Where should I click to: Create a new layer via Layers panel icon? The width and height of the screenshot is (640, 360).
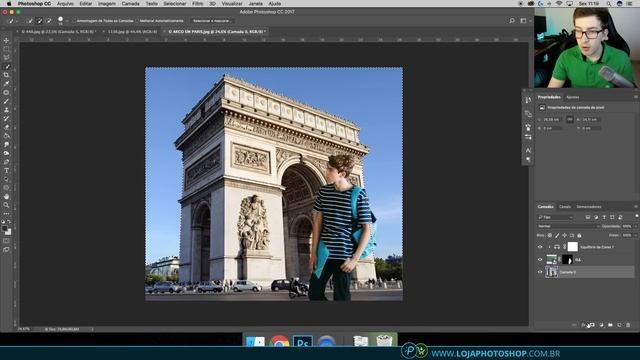(x=619, y=325)
